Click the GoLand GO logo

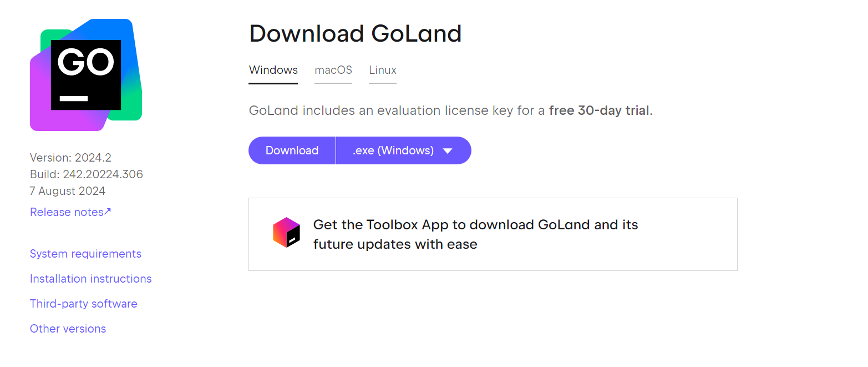click(x=86, y=75)
